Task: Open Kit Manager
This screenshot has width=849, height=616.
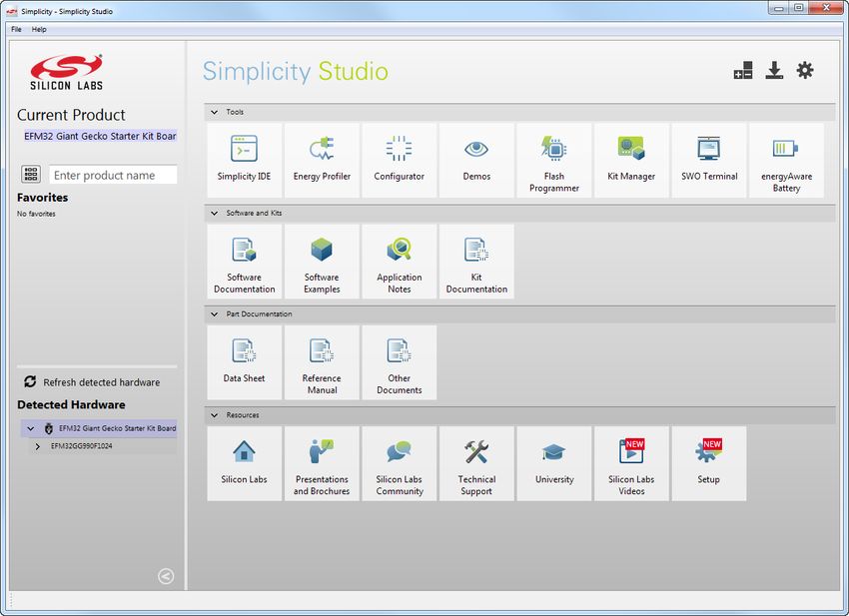Action: [631, 160]
